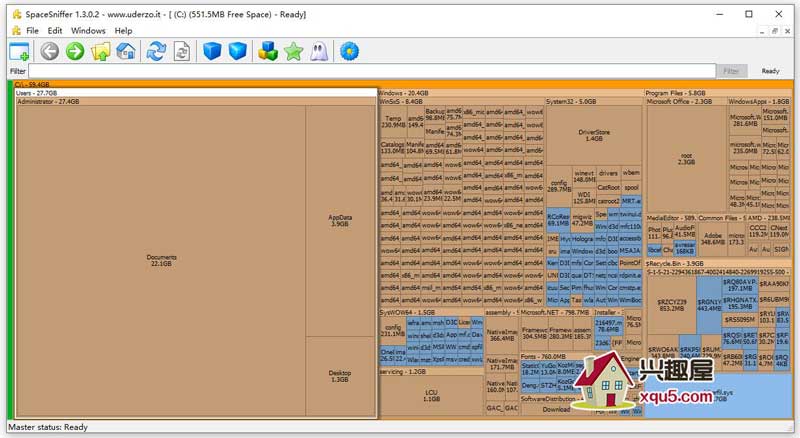This screenshot has height=438, width=800.
Task: Open the Windows menu
Action: [88, 31]
